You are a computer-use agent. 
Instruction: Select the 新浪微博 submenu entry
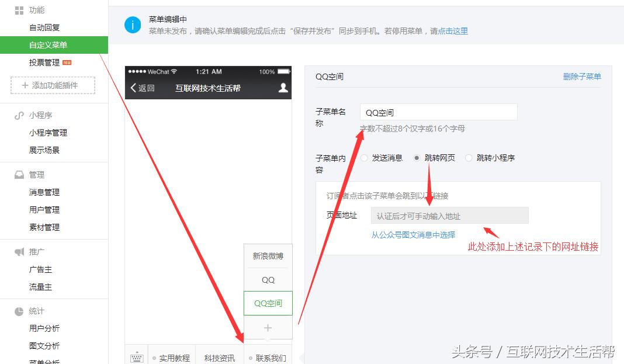(268, 256)
